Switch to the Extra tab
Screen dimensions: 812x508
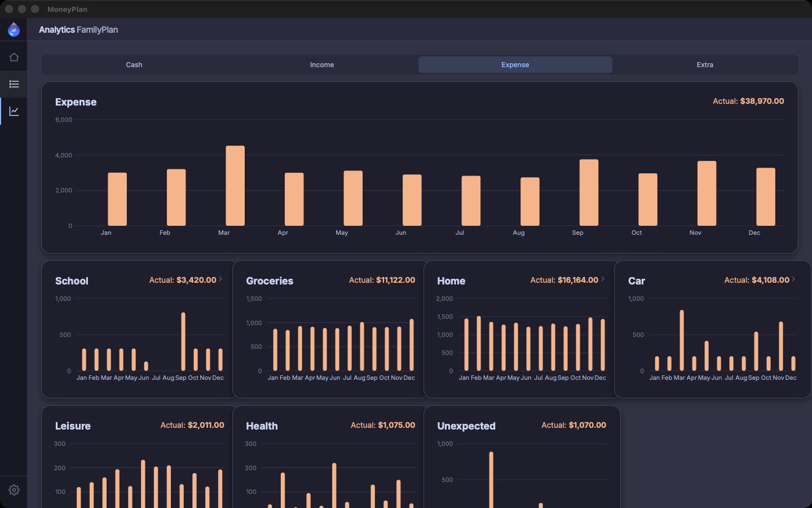705,65
